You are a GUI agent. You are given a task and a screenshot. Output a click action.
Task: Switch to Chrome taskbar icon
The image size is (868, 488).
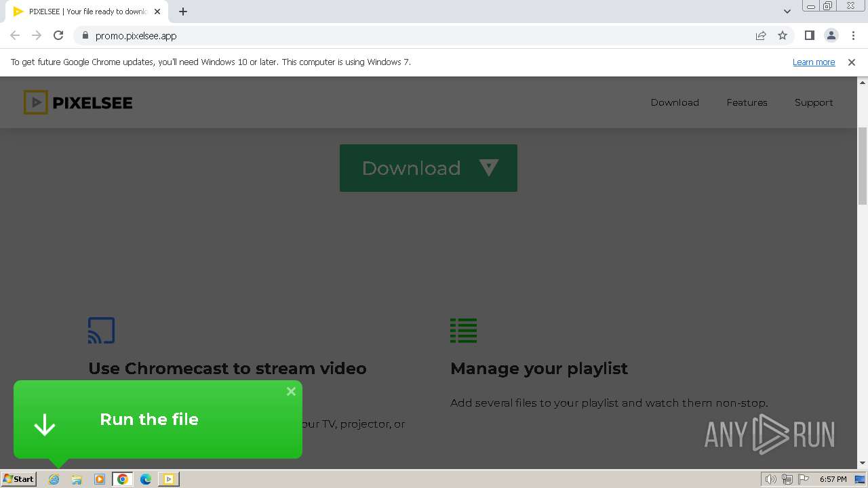123,479
